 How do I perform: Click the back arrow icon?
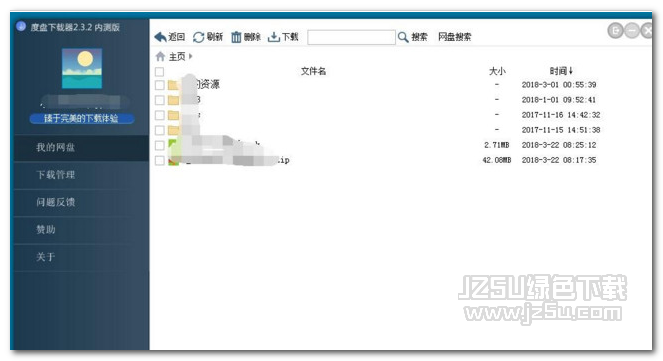(161, 37)
